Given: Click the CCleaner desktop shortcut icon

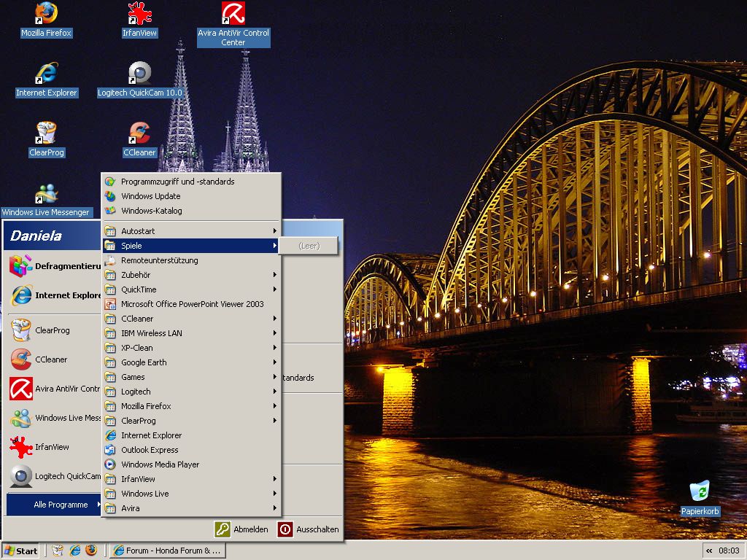Looking at the screenshot, I should 139,133.
